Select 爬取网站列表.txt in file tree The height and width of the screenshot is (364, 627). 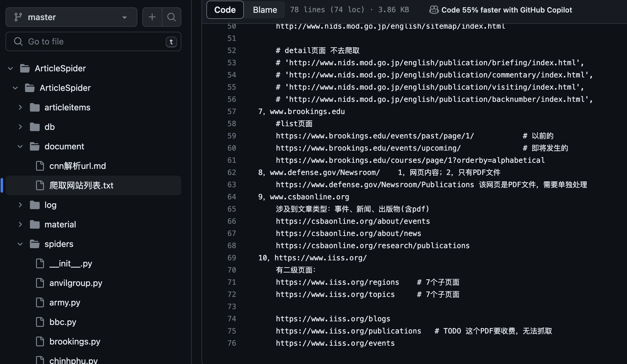82,185
